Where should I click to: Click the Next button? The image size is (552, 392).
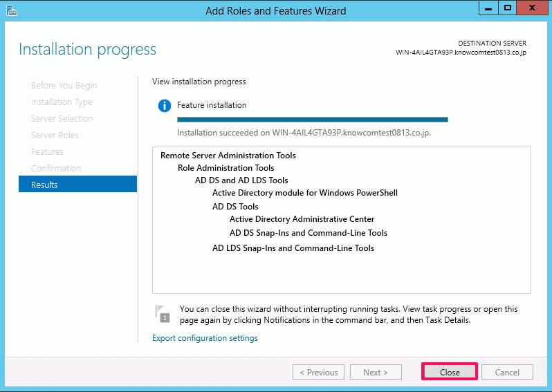376,372
